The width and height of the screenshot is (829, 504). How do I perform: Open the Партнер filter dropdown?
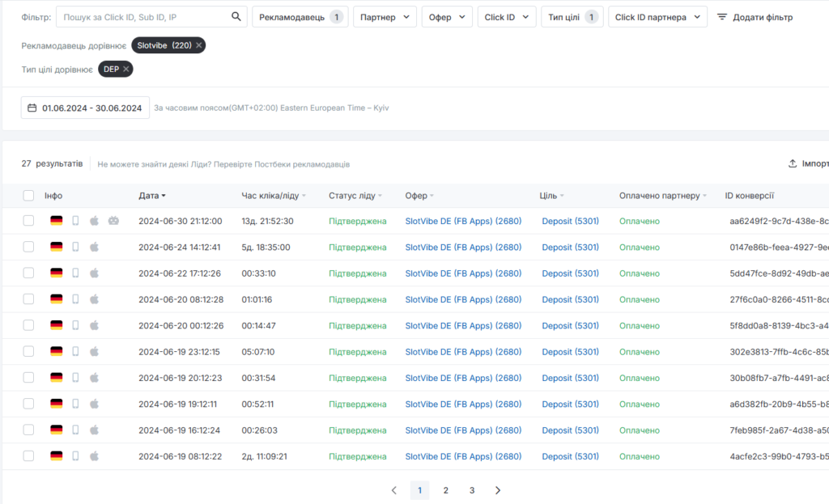pos(385,17)
